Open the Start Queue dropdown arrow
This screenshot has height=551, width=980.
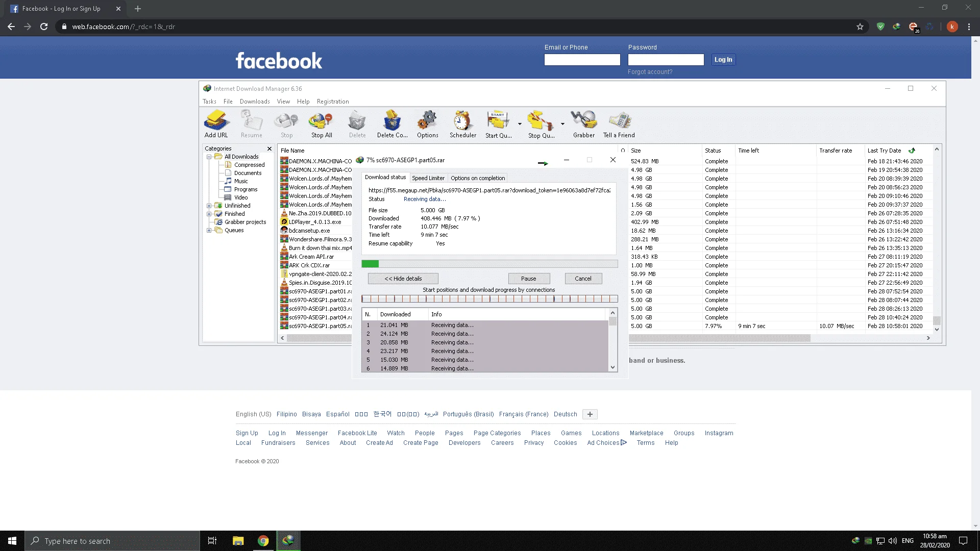pyautogui.click(x=520, y=124)
